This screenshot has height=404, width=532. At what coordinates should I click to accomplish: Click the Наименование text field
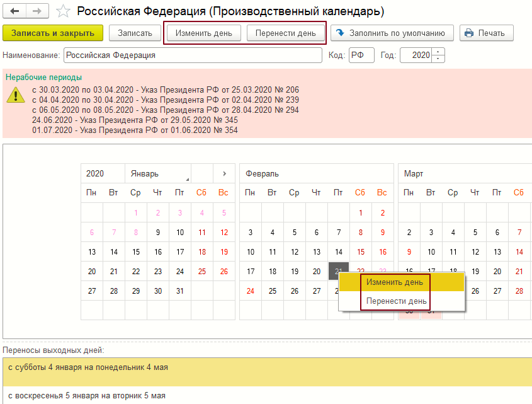point(192,55)
